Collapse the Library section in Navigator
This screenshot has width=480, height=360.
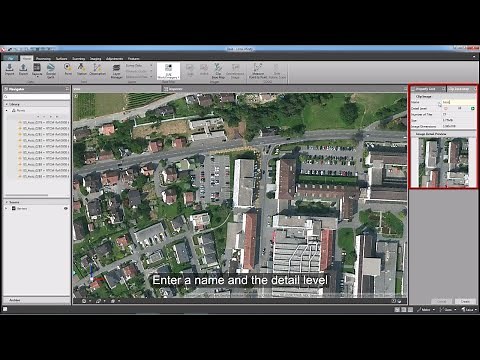click(x=6, y=104)
